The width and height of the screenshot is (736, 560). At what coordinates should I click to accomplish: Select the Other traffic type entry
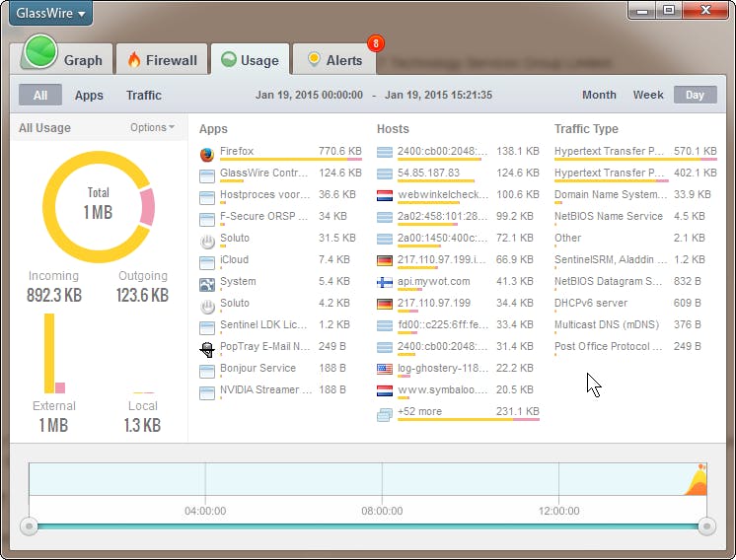tap(635, 239)
